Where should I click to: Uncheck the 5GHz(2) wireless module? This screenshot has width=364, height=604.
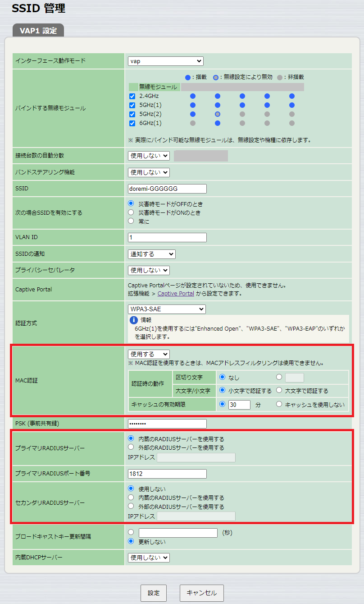[x=132, y=114]
